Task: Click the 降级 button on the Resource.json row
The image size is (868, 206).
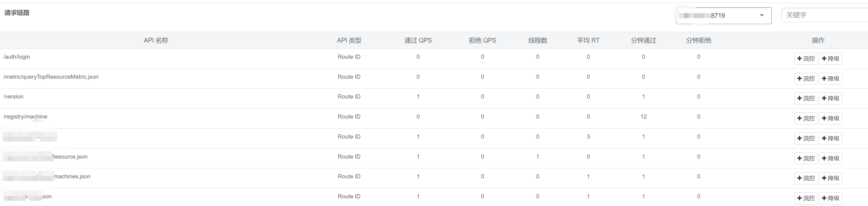Action: (x=831, y=158)
